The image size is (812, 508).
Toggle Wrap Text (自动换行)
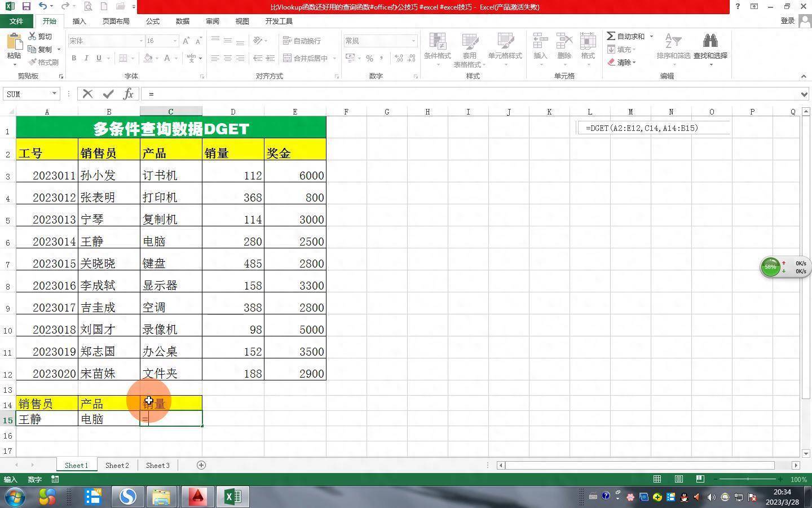[x=302, y=41]
